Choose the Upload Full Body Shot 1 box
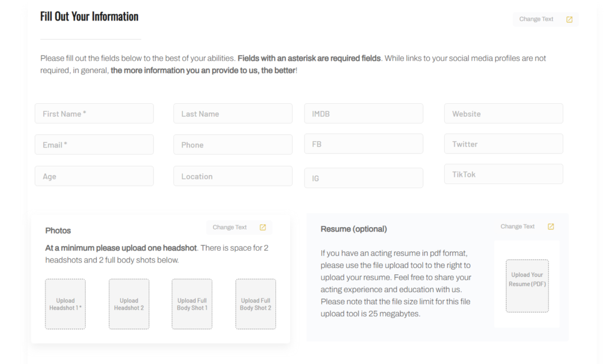This screenshot has height=364, width=604. pos(192,304)
